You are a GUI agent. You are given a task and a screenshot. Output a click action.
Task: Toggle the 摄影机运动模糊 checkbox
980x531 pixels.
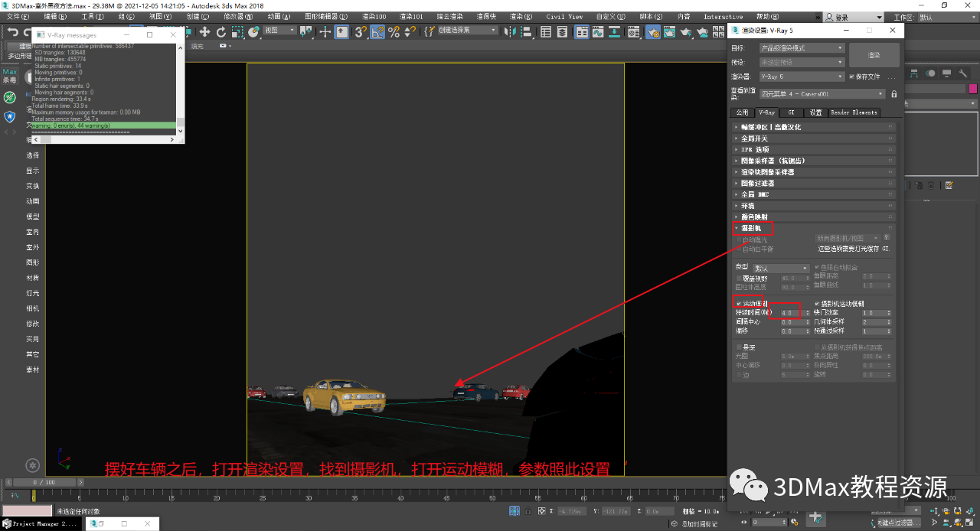(x=817, y=304)
